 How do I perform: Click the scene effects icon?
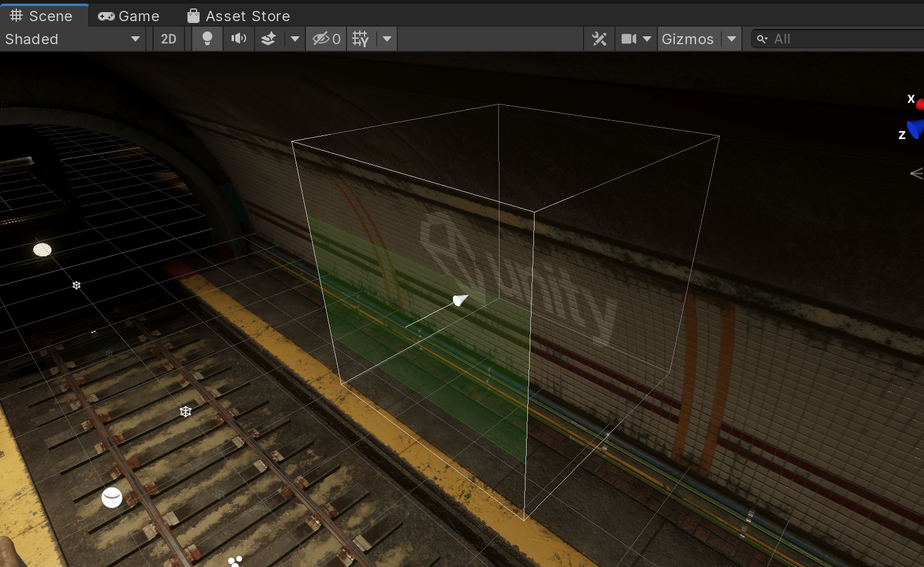pos(268,39)
